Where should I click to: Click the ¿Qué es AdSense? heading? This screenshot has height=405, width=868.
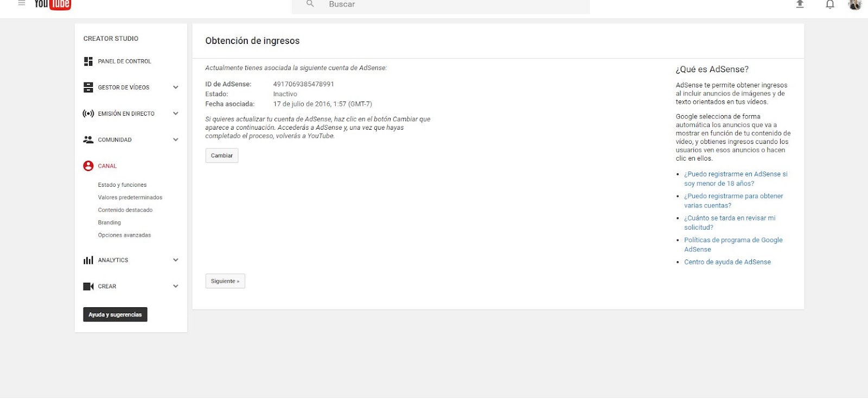pyautogui.click(x=712, y=69)
